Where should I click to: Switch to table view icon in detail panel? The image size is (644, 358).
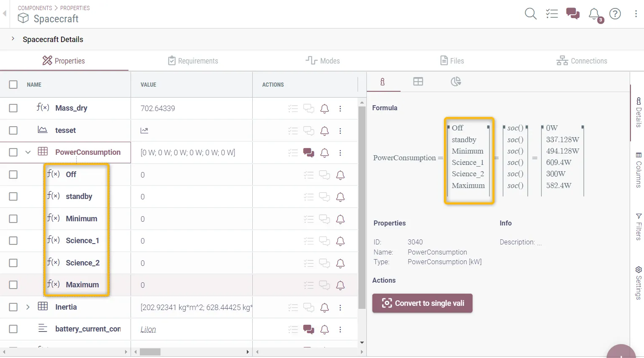pos(418,82)
